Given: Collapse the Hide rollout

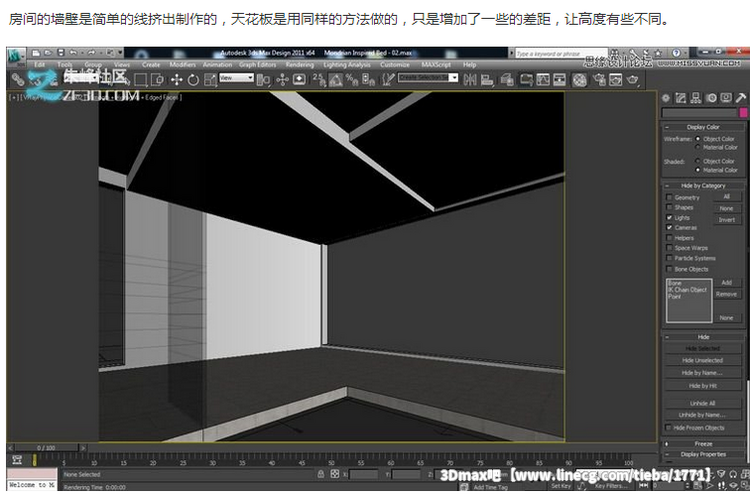Looking at the screenshot, I should click(x=703, y=337).
